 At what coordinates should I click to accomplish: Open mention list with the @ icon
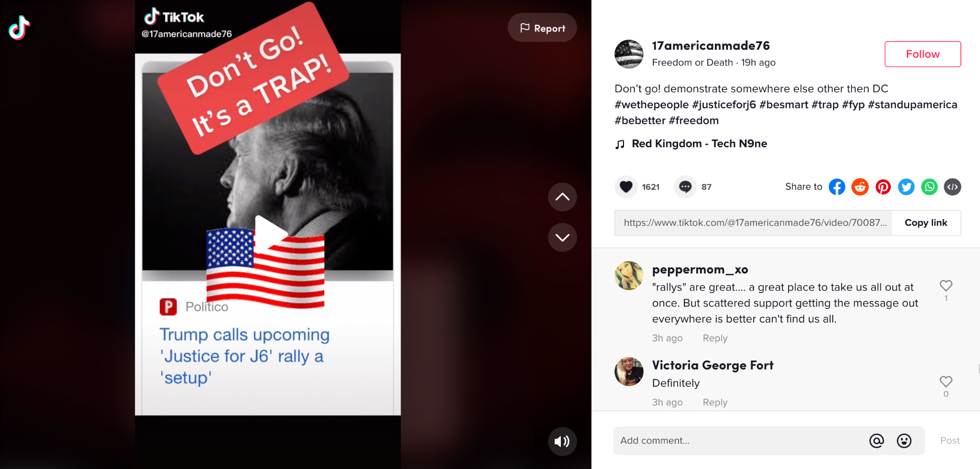(x=877, y=441)
